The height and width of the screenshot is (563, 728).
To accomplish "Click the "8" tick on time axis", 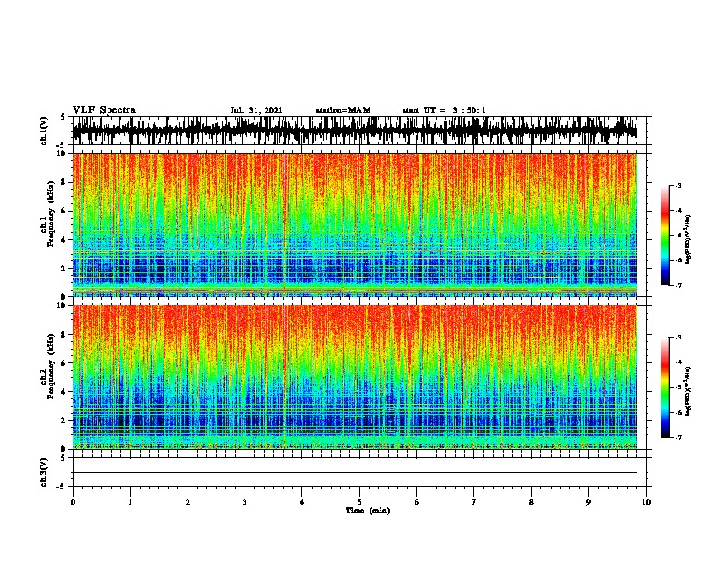I will pyautogui.click(x=531, y=501).
